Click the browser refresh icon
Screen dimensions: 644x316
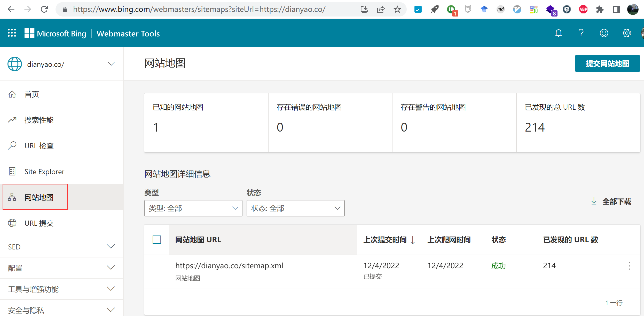tap(44, 9)
